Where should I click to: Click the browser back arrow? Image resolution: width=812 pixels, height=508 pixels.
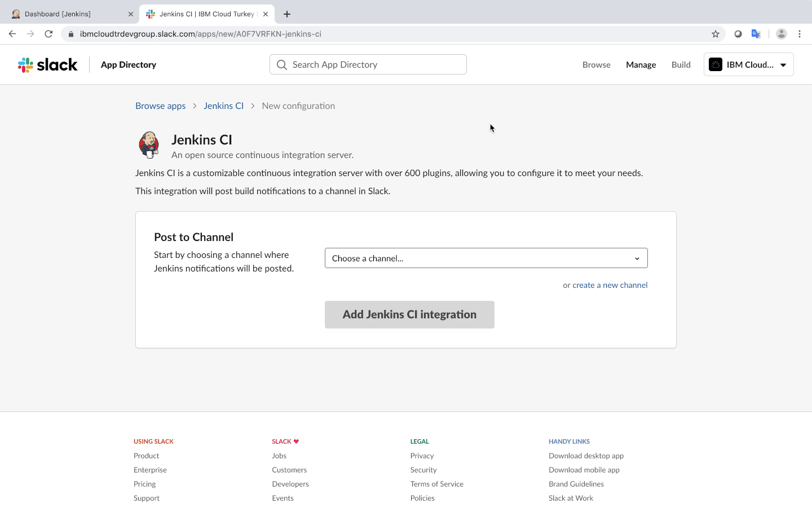click(12, 34)
